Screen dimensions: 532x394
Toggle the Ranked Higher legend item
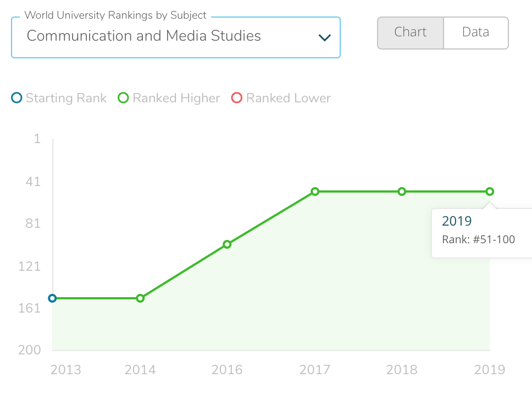[169, 98]
